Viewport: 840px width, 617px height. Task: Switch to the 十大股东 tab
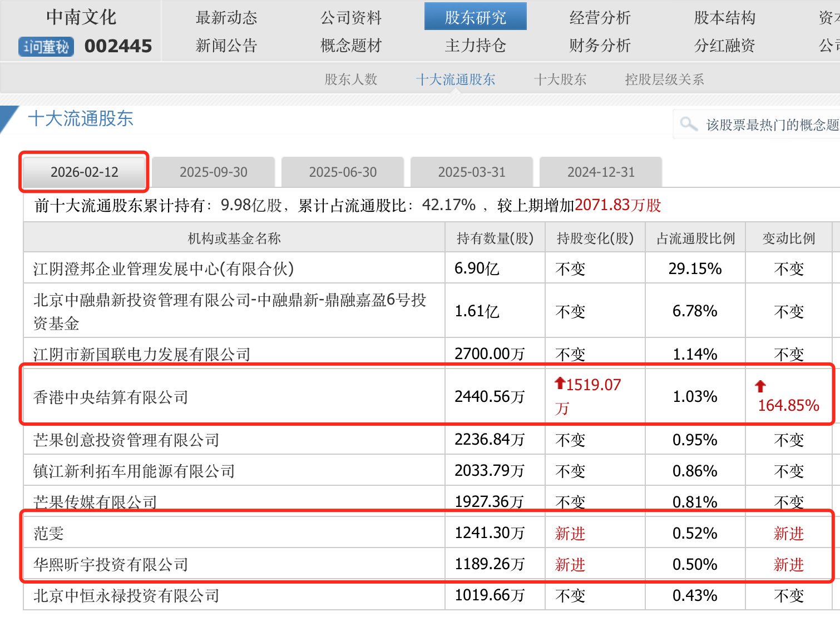click(560, 79)
